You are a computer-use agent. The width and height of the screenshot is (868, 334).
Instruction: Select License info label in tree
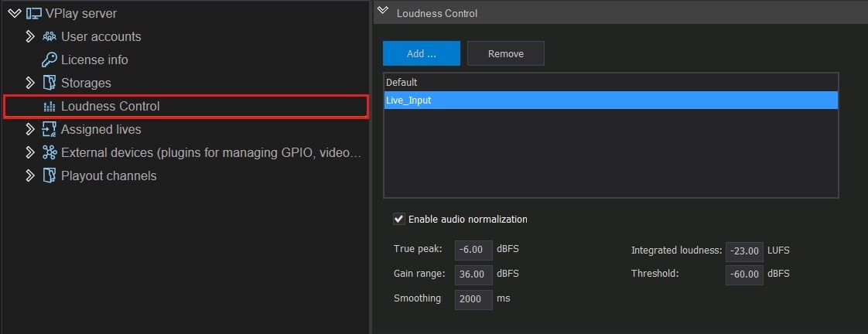pyautogui.click(x=94, y=60)
